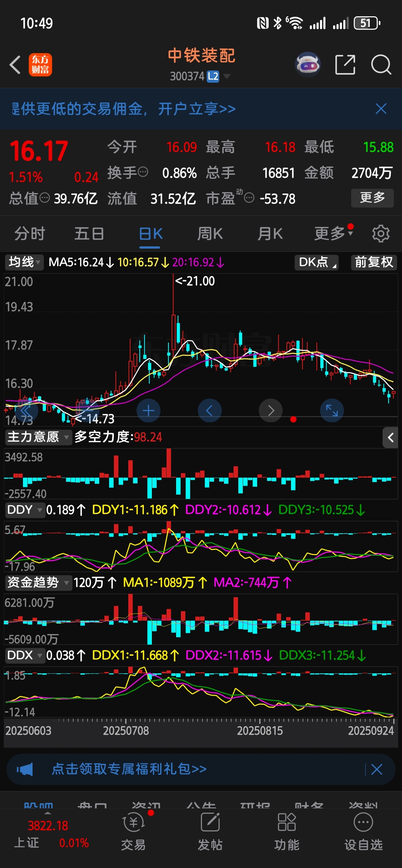Close the 福利礼包 banner
The width and height of the screenshot is (402, 868).
(376, 769)
